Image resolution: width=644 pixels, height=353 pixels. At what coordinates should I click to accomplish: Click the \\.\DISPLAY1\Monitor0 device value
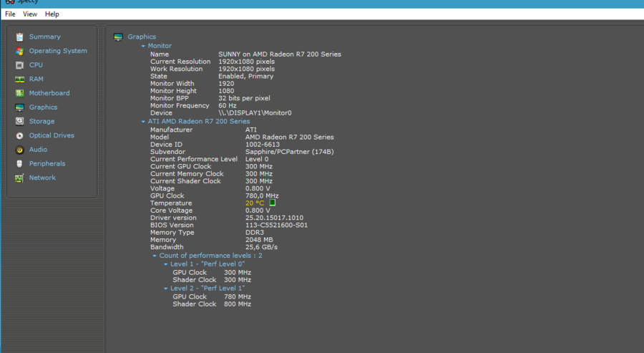pos(255,112)
